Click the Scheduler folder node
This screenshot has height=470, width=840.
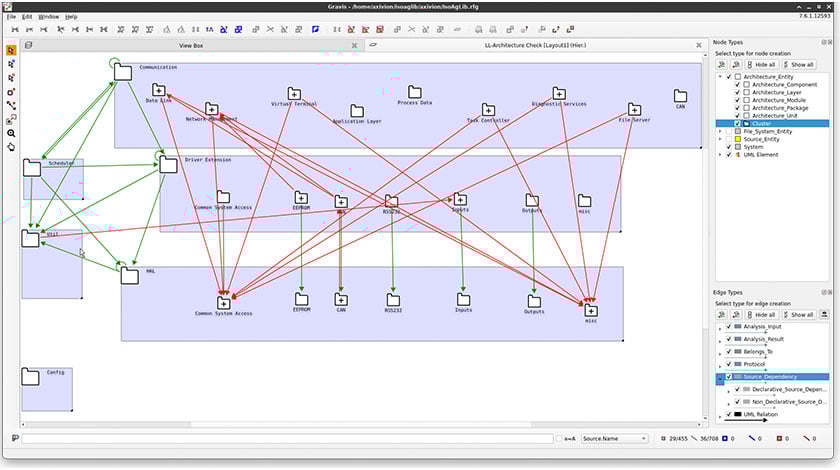pyautogui.click(x=32, y=168)
